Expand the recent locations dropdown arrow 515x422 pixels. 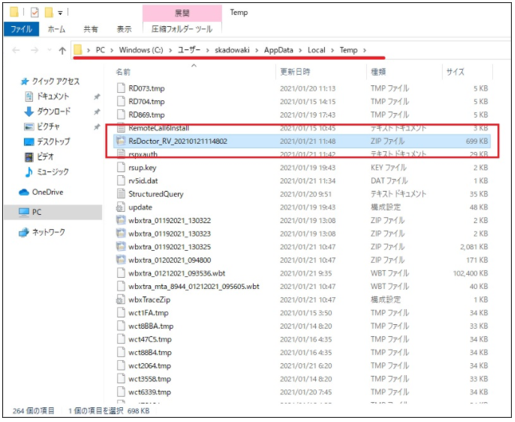[49, 50]
